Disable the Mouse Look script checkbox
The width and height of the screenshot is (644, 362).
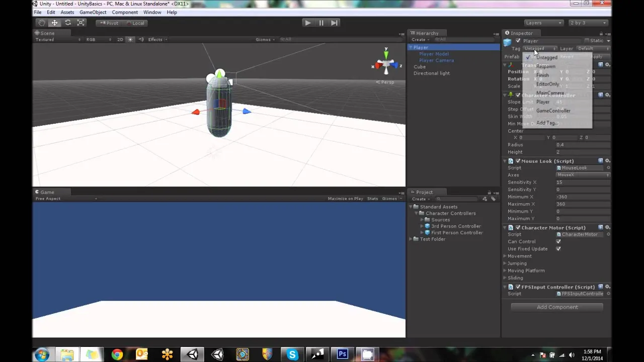coord(518,161)
